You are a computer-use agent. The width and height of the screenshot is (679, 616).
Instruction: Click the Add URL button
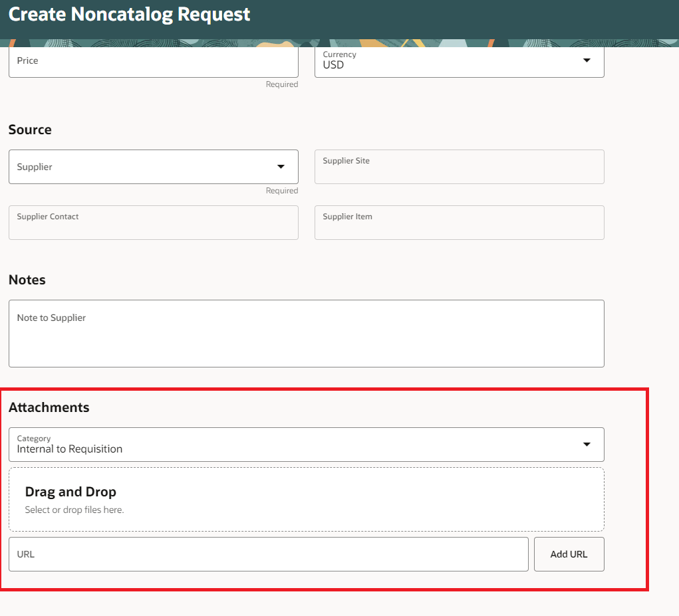(569, 554)
